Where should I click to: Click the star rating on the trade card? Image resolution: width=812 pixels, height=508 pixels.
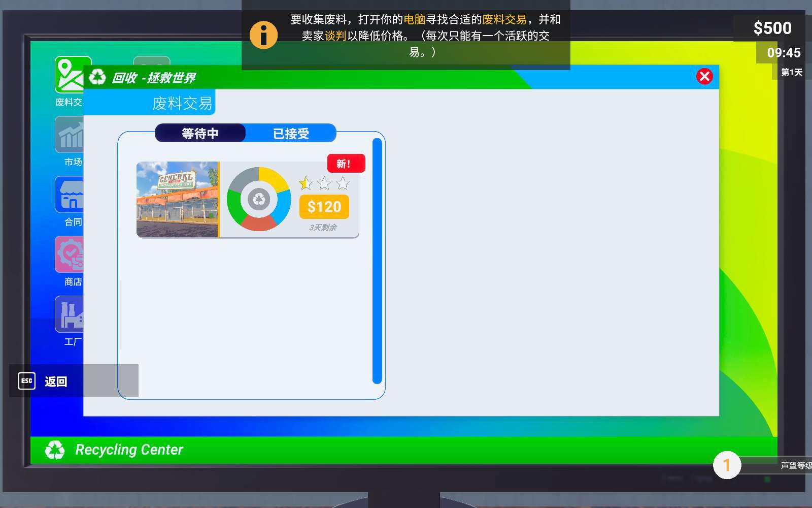coord(324,183)
